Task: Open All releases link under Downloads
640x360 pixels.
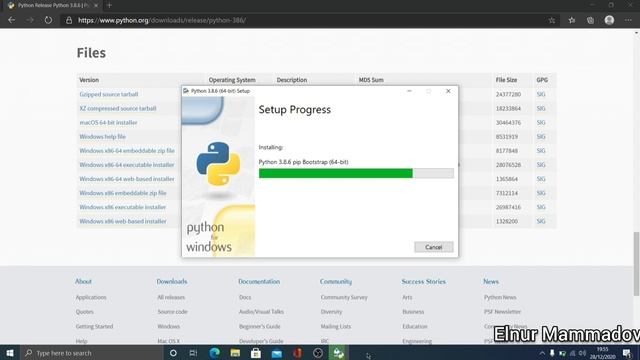Action: click(171, 297)
